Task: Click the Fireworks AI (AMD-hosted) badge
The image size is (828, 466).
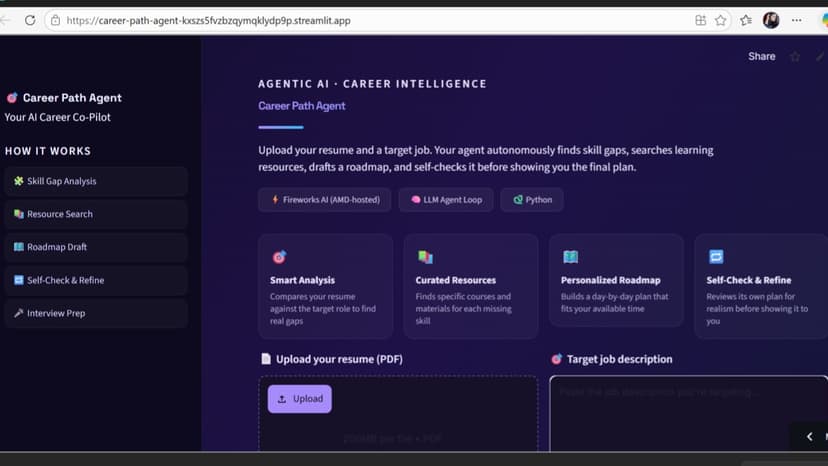Action: (x=325, y=200)
